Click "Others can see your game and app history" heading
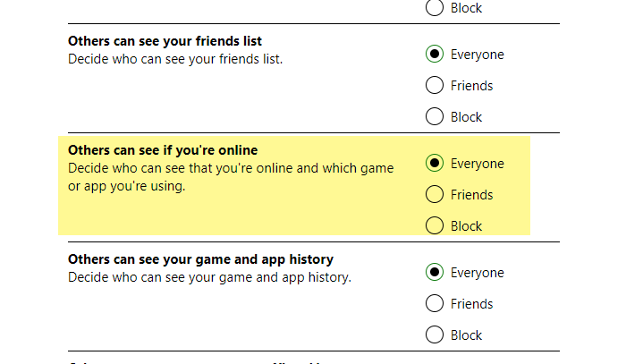Screen dimensions: 626x364 click(200, 259)
